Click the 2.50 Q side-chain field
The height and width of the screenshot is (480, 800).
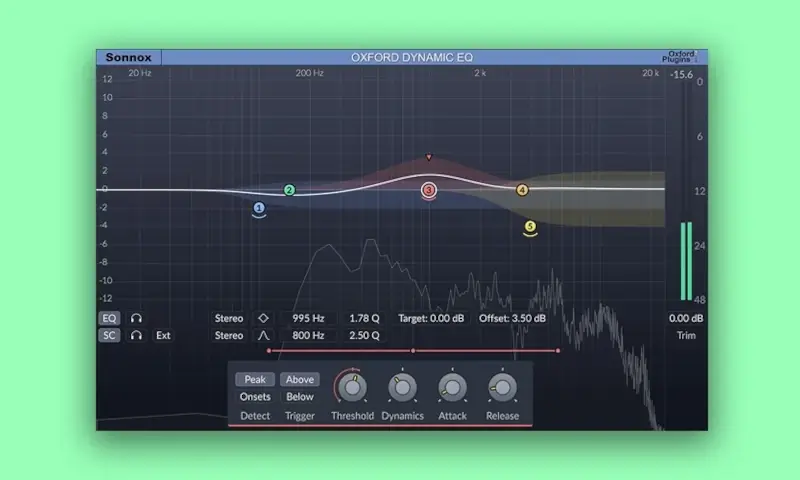[x=364, y=335]
